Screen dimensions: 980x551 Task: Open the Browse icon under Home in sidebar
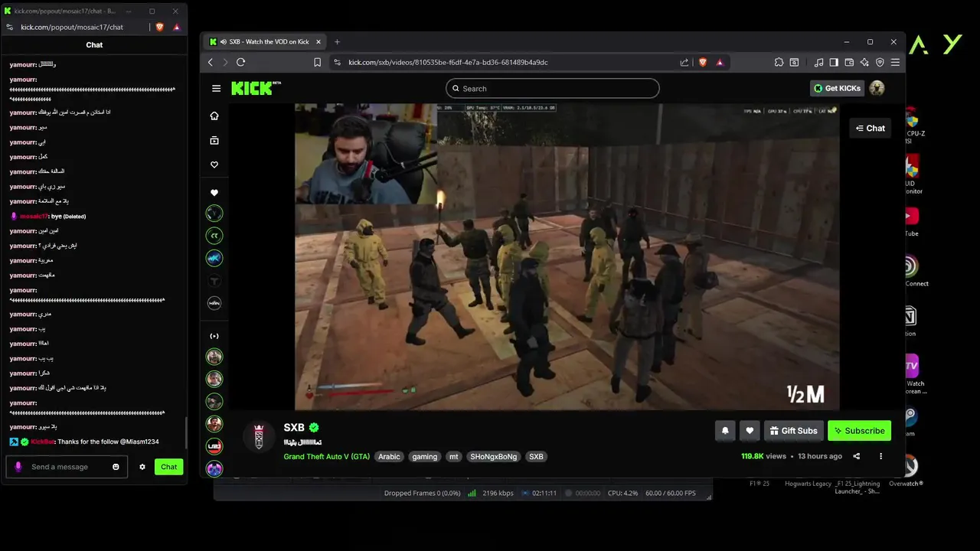point(214,140)
